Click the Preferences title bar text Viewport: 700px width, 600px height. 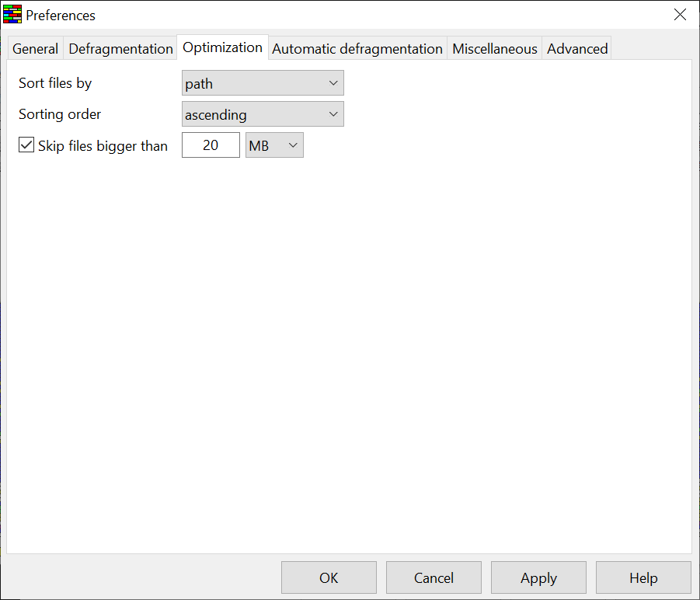tap(61, 15)
